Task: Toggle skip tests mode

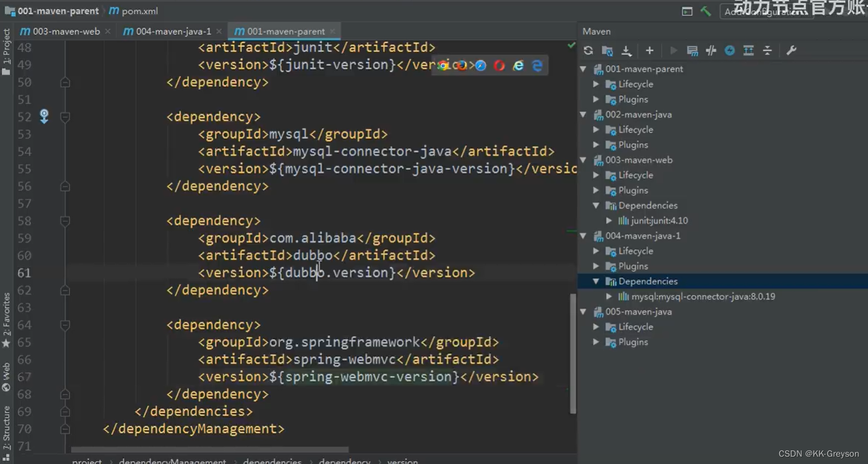Action: (x=730, y=51)
